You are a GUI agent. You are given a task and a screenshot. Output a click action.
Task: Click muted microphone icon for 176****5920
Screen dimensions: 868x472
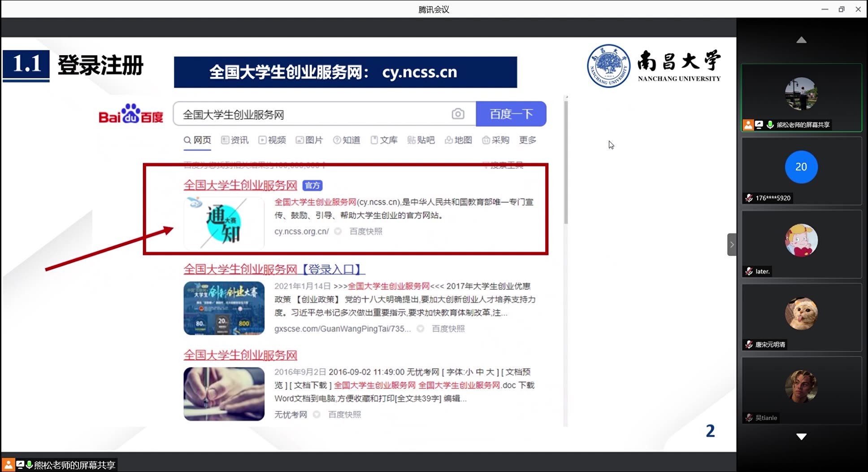coord(749,198)
